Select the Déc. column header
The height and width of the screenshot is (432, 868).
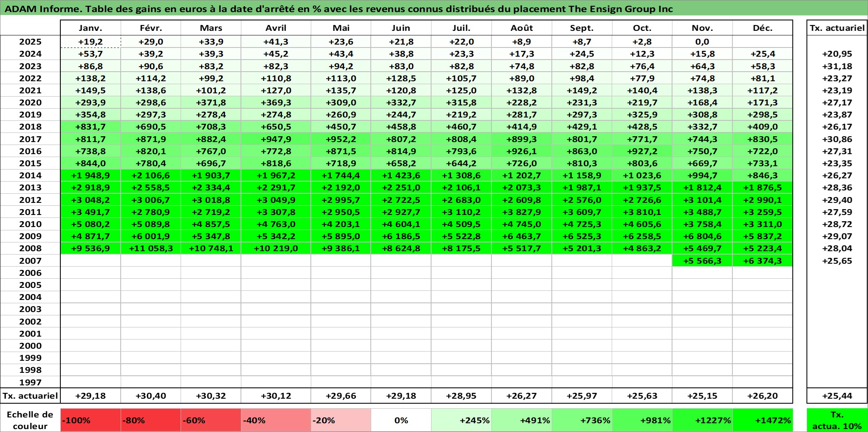762,28
